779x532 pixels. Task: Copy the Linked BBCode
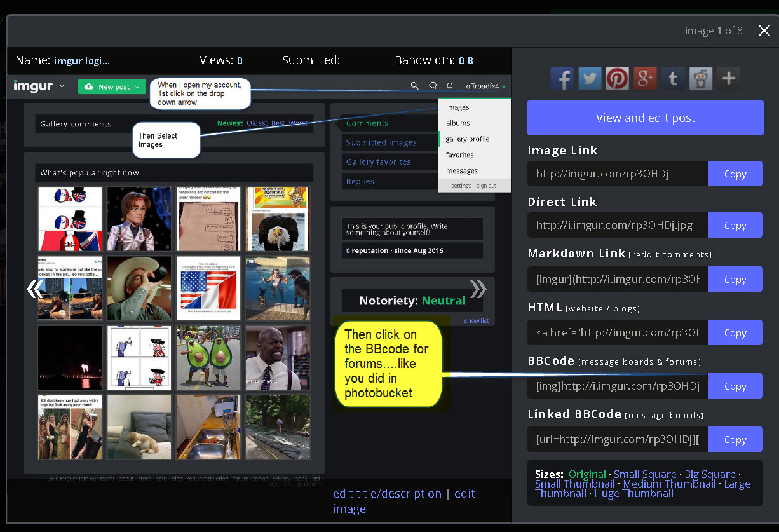pyautogui.click(x=736, y=439)
